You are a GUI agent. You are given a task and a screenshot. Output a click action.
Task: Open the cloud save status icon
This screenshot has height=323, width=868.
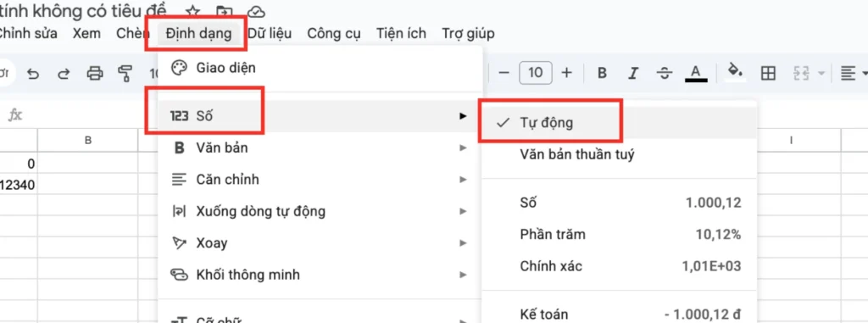(x=256, y=11)
